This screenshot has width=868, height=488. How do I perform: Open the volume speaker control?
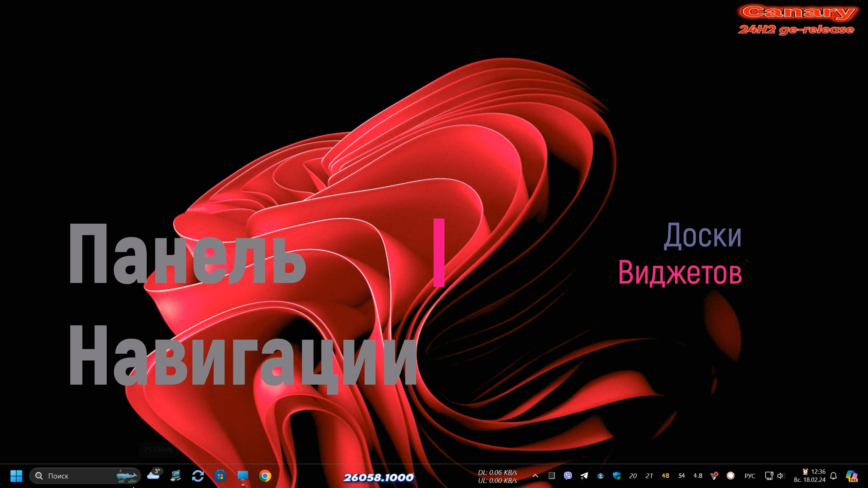[x=780, y=476]
